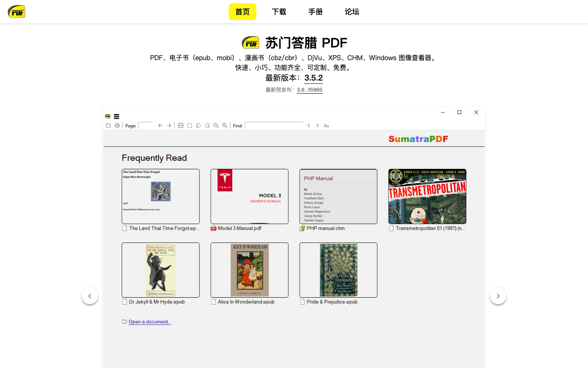Click the 3.6.15985 pre-release link
The width and height of the screenshot is (588, 368).
tap(310, 90)
